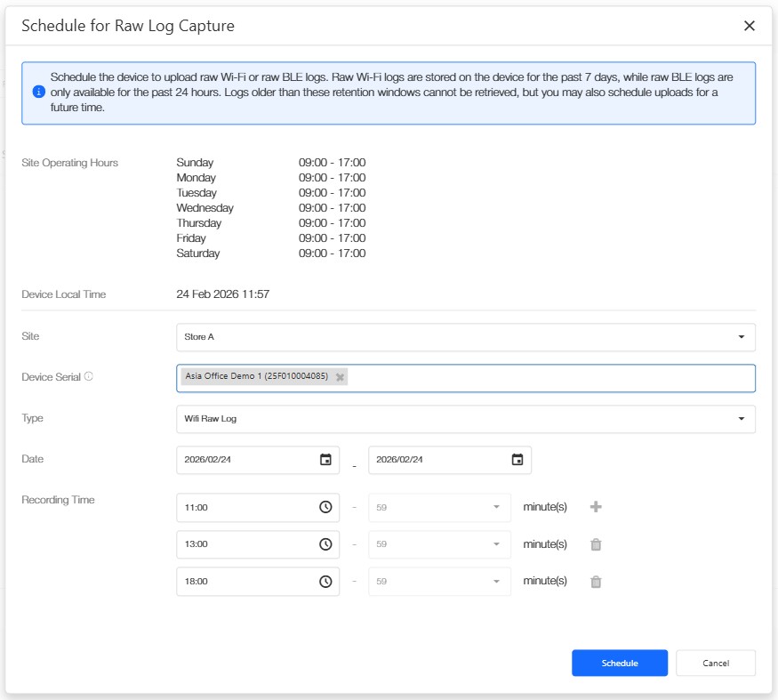Click the clock icon for 13:00 recording time
Image resolution: width=778 pixels, height=700 pixels.
pyautogui.click(x=325, y=544)
